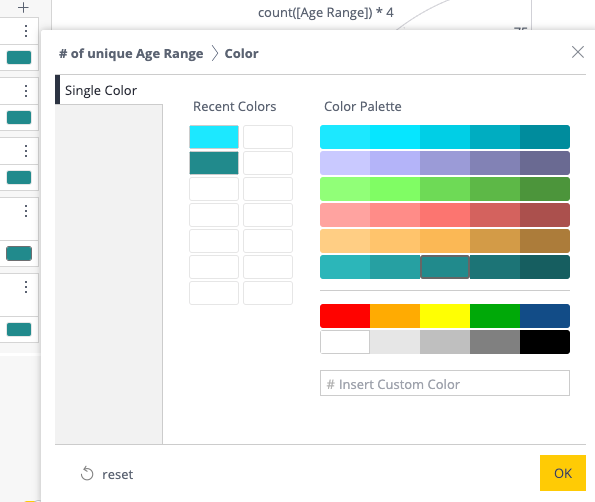Click the topmost teal color chip in left panel
This screenshot has width=595, height=502.
[19, 57]
